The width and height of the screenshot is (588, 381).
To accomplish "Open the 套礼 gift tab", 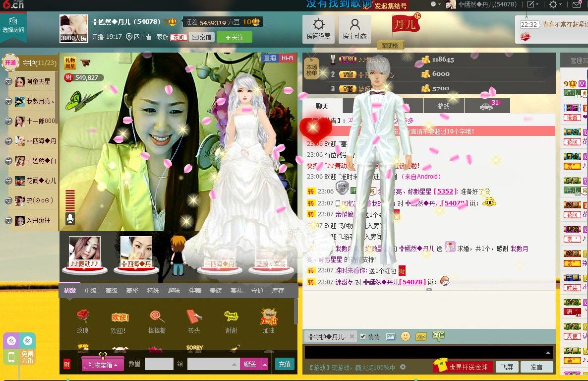I will click(236, 290).
